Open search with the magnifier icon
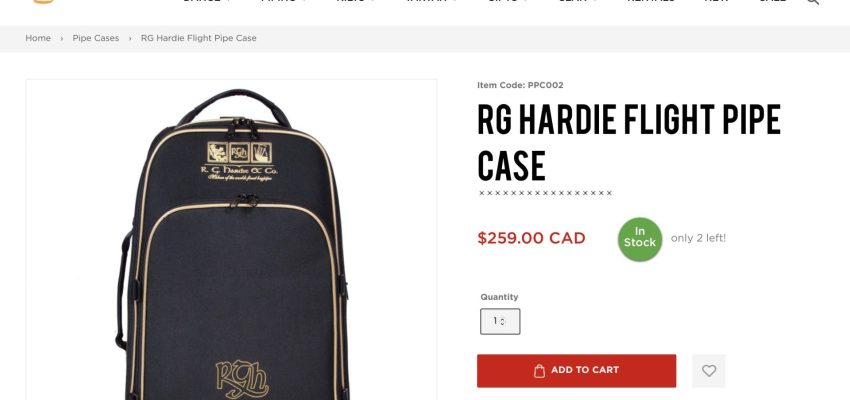The image size is (850, 400). 812,2
